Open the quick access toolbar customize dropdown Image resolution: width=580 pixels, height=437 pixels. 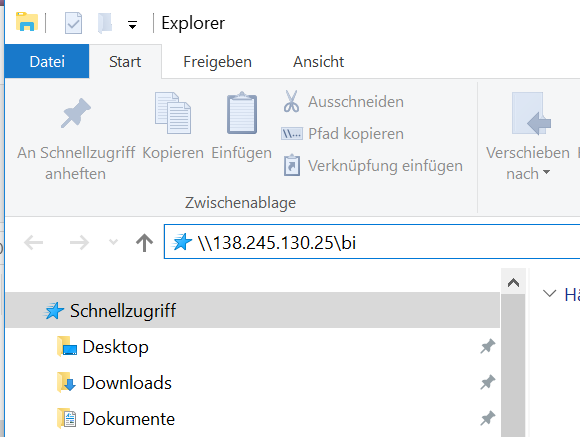tap(132, 25)
